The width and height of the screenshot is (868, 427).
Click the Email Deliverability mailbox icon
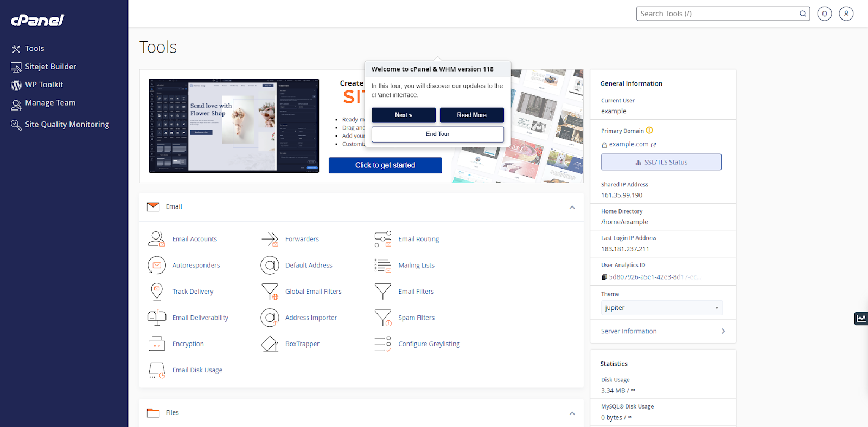157,318
